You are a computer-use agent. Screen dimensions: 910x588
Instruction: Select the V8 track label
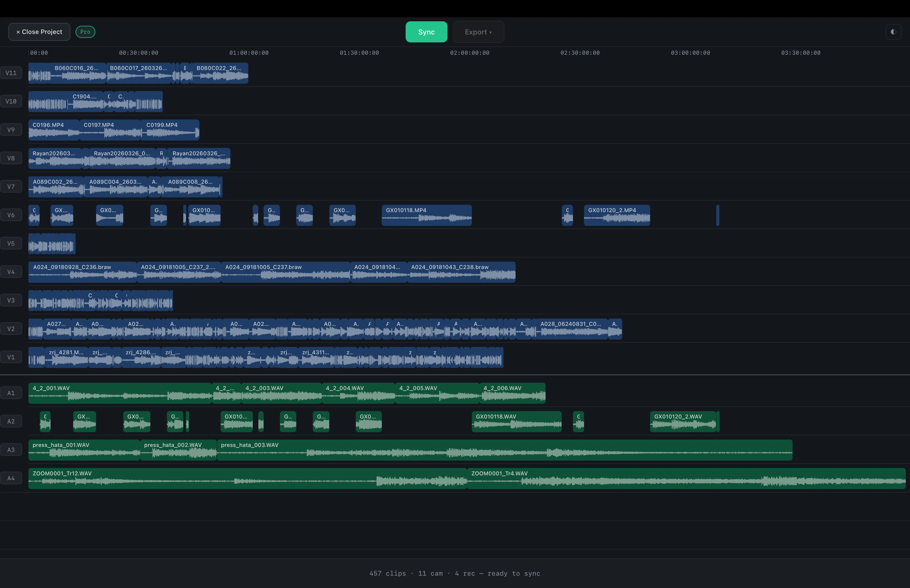[x=11, y=158]
